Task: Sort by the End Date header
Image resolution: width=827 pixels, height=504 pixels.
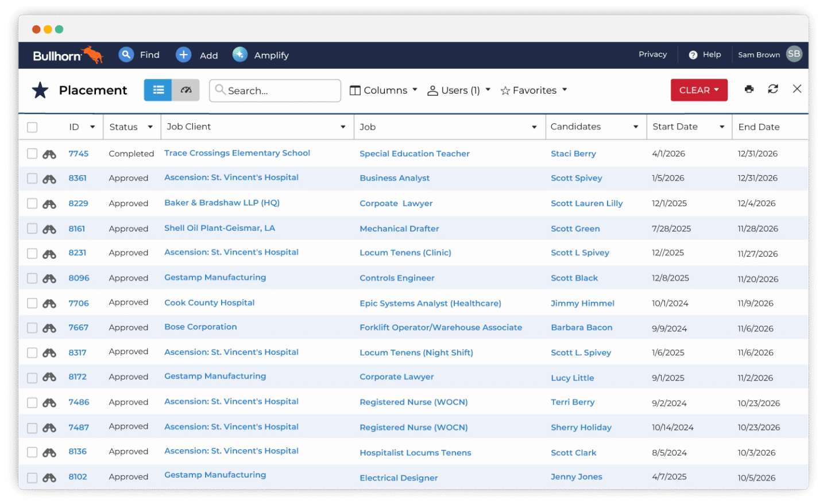Action: pos(759,127)
